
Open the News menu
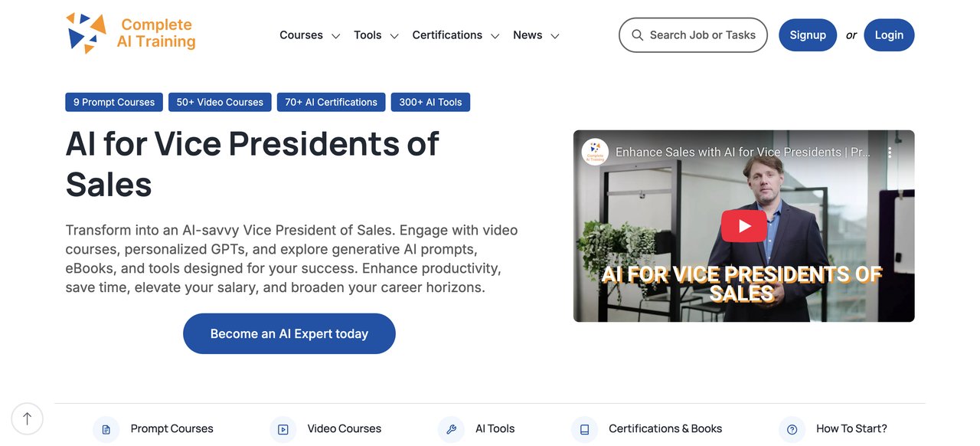(528, 35)
